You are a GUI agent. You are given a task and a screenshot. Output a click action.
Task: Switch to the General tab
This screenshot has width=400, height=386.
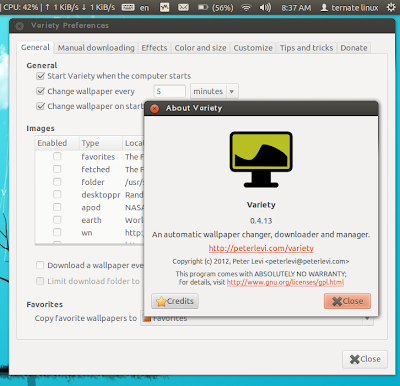coord(35,47)
